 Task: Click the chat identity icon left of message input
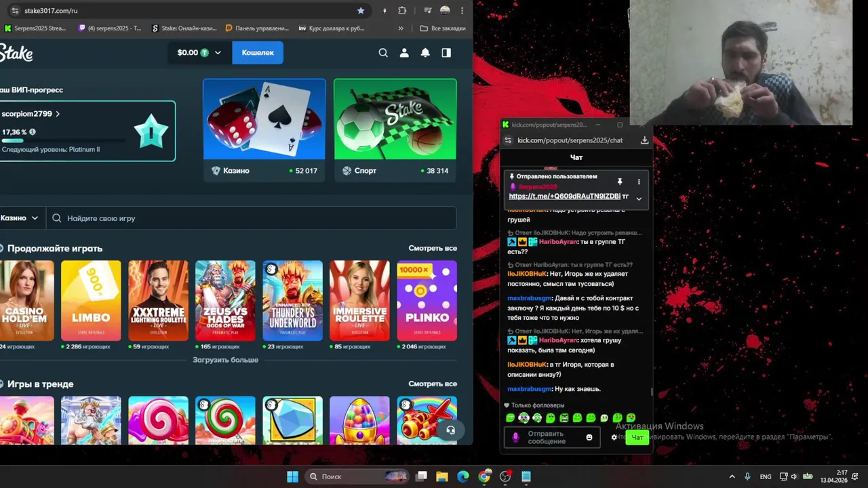tap(515, 437)
